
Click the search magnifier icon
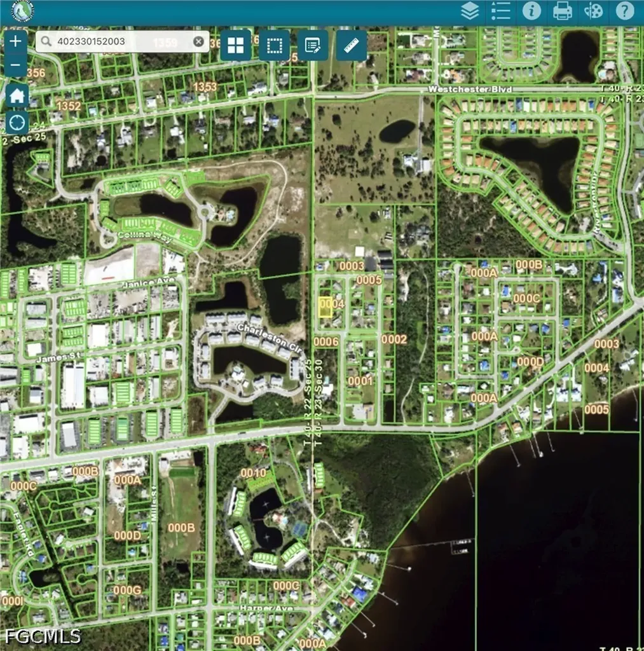(x=46, y=41)
